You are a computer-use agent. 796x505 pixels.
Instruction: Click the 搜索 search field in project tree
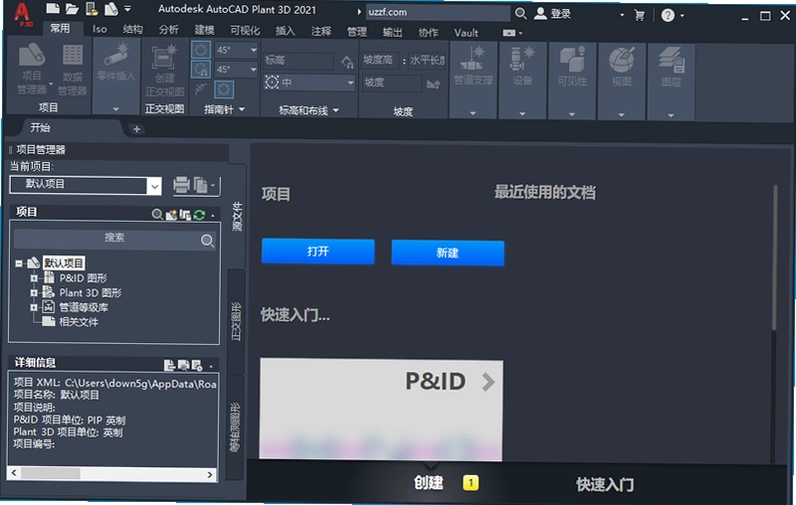[x=115, y=239]
